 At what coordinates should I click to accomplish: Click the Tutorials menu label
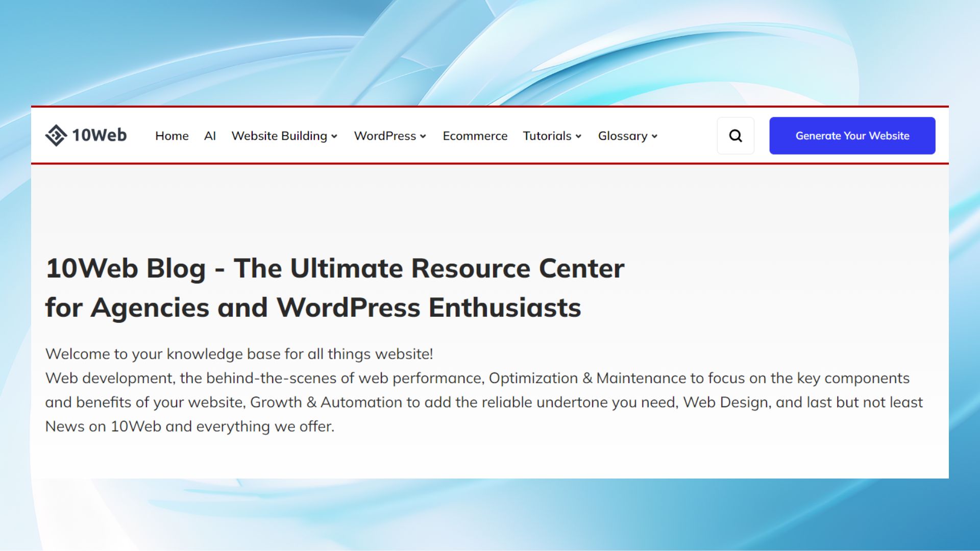pyautogui.click(x=547, y=136)
